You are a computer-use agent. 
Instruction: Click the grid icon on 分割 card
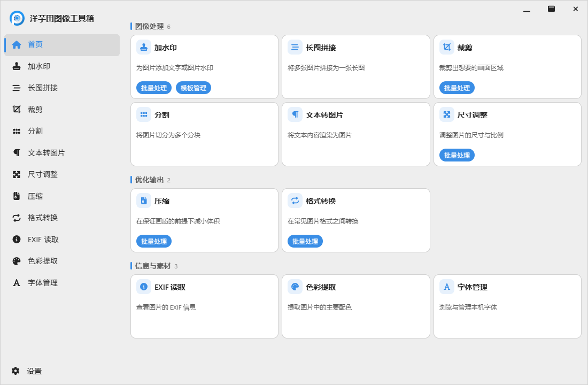(144, 114)
